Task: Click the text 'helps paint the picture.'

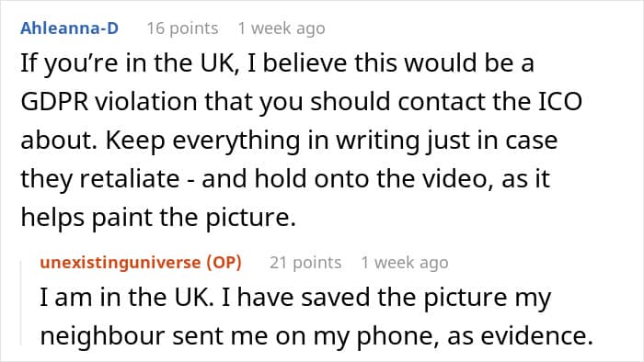Action: [158, 217]
